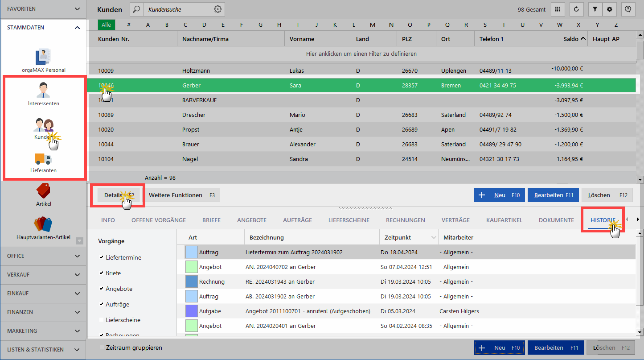This screenshot has height=360, width=644.
Task: Expand the LISTEN & STATISTIKEN section
Action: pyautogui.click(x=77, y=350)
